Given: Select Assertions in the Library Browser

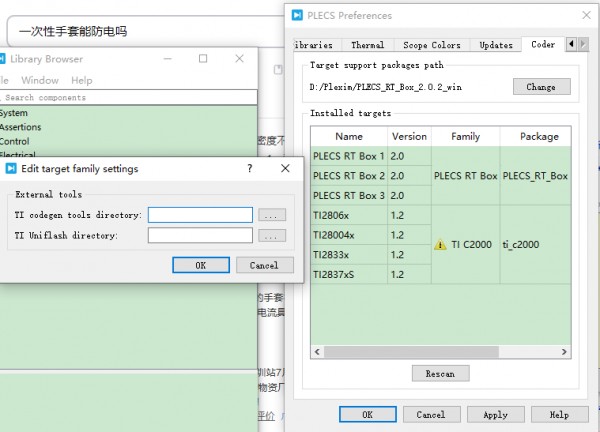Looking at the screenshot, I should 20,127.
